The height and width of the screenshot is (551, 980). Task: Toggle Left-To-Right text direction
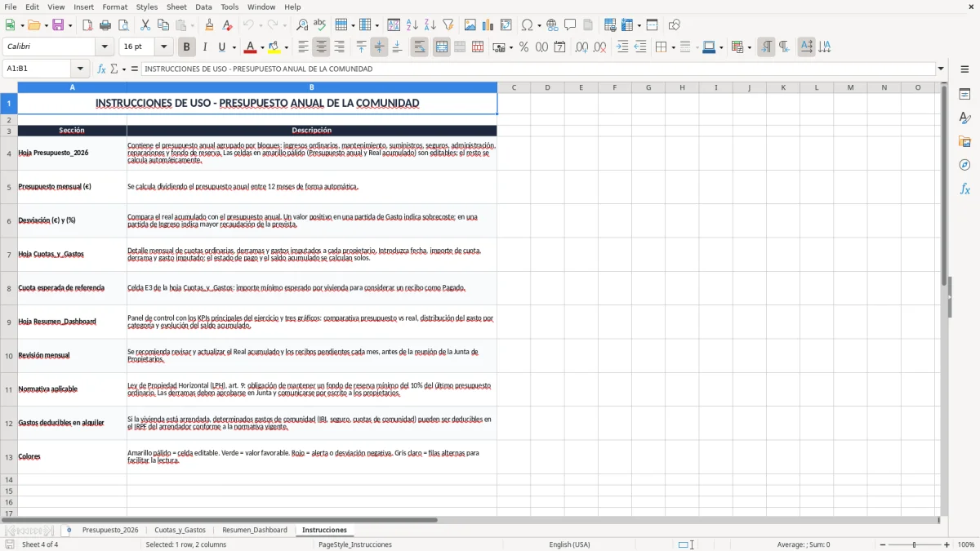click(x=766, y=47)
